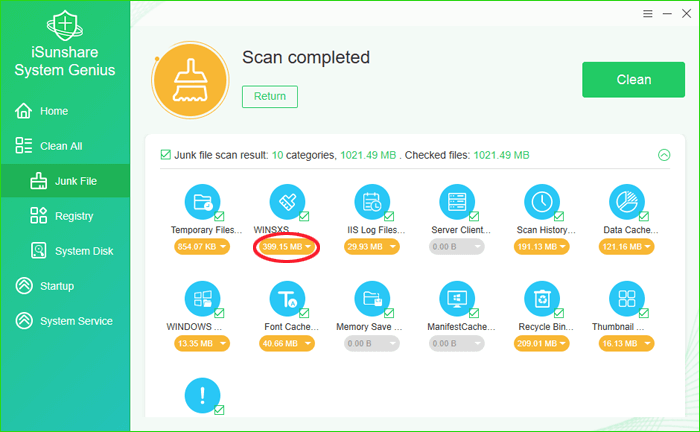Uncheck the WINSXS checkbox

coord(304,216)
